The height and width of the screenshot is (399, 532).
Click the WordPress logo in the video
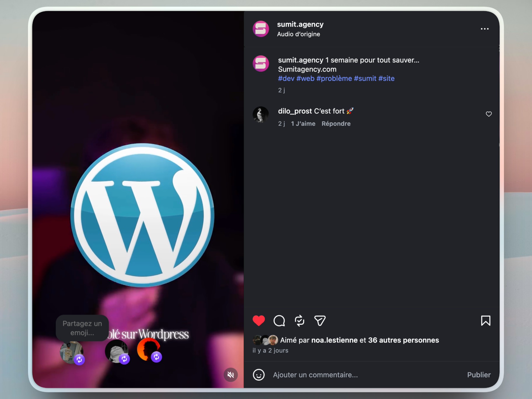142,215
